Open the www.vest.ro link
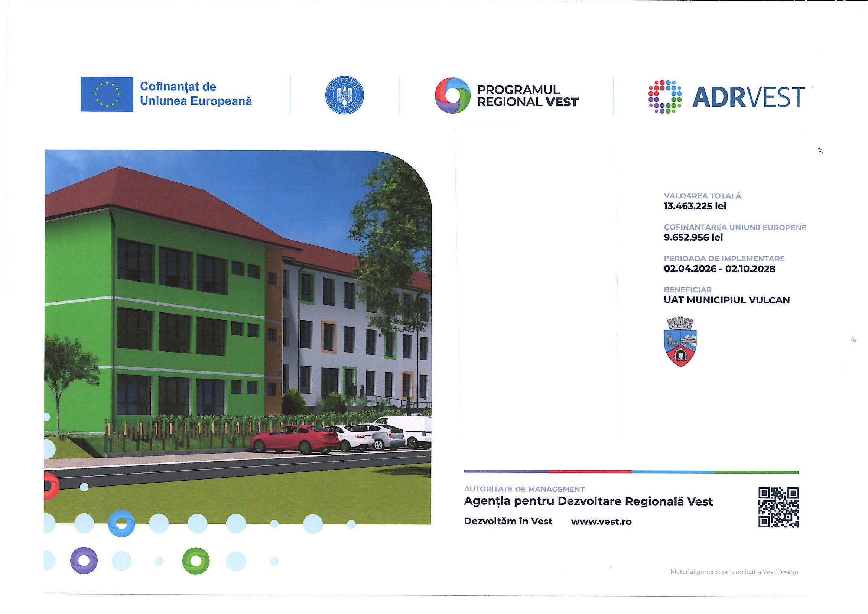868x614 pixels. coord(601,522)
